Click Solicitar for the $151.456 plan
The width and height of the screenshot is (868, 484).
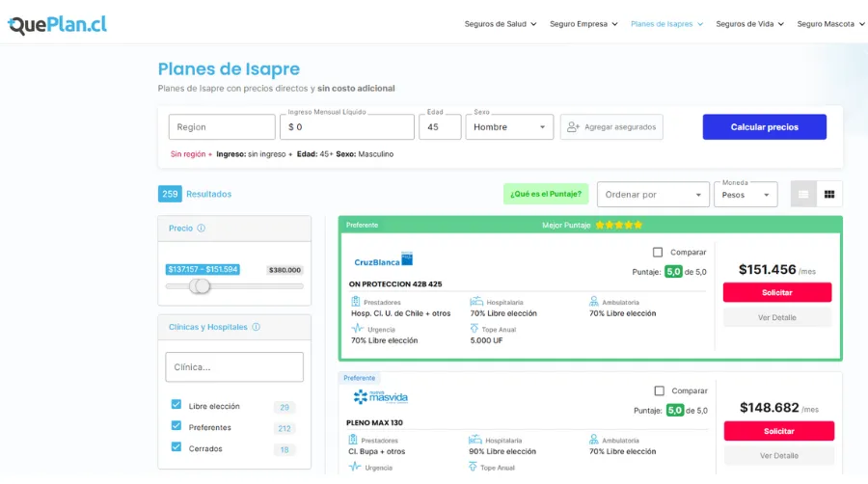click(777, 292)
